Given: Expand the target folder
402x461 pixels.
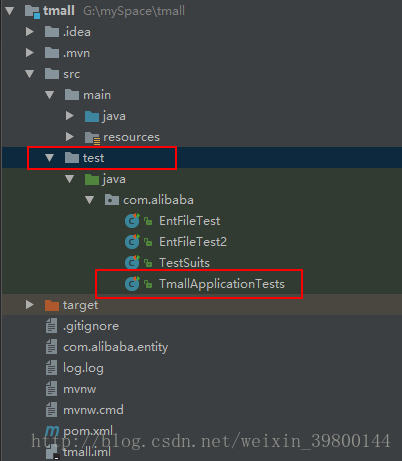Looking at the screenshot, I should click(30, 305).
